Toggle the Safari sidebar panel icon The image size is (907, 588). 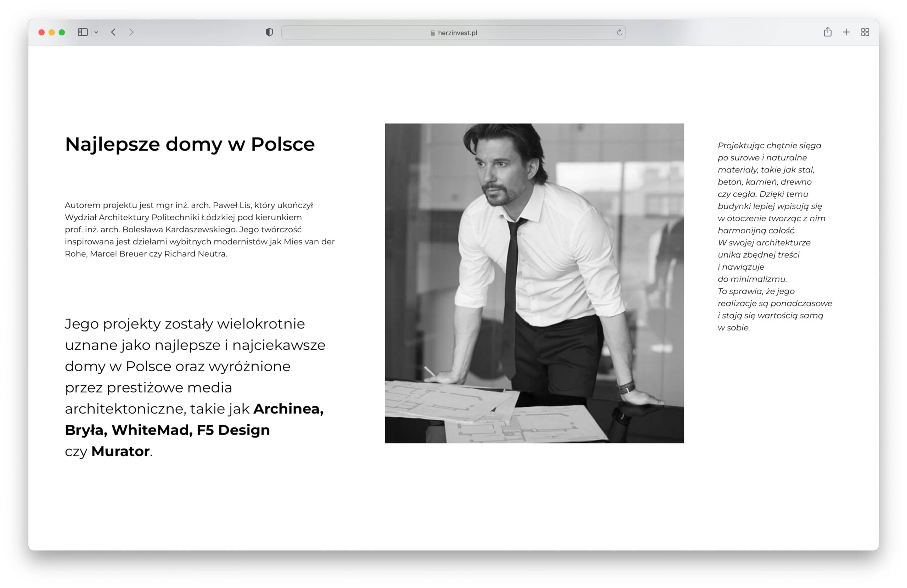point(83,32)
